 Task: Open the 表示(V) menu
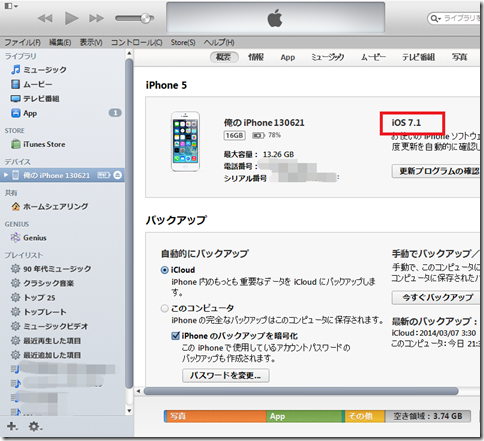pyautogui.click(x=91, y=43)
